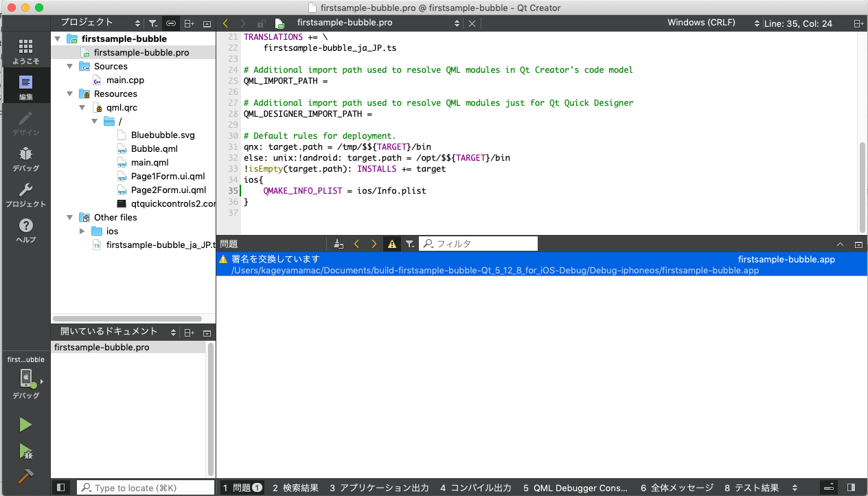
Task: Close the 問題 output pane
Action: click(x=858, y=244)
